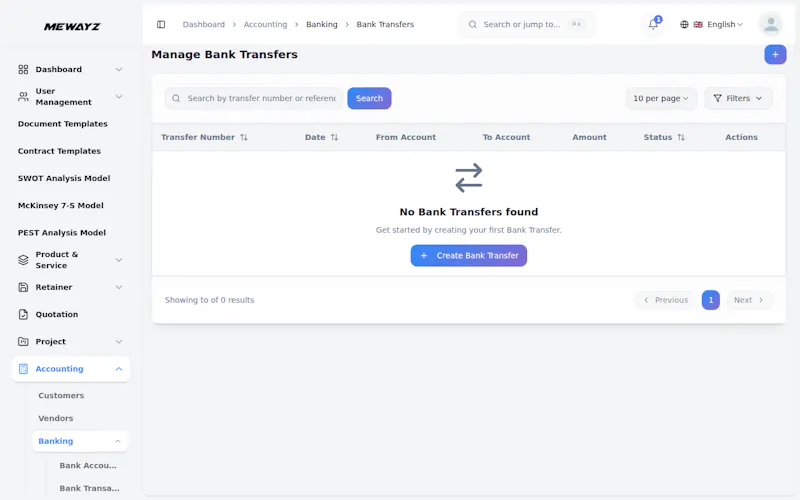Viewport: 800px width, 500px height.
Task: Open PEST Analysis Model
Action: [62, 233]
